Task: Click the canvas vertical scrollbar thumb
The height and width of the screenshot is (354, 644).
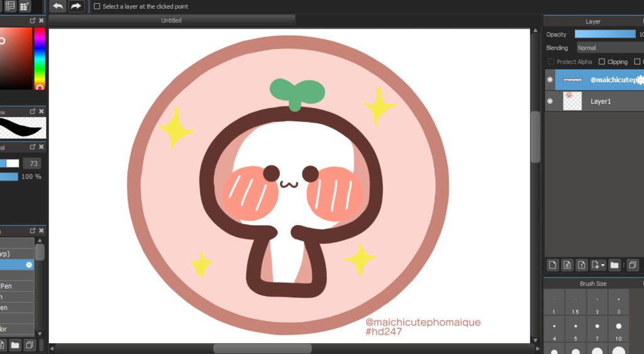Action: point(535,137)
